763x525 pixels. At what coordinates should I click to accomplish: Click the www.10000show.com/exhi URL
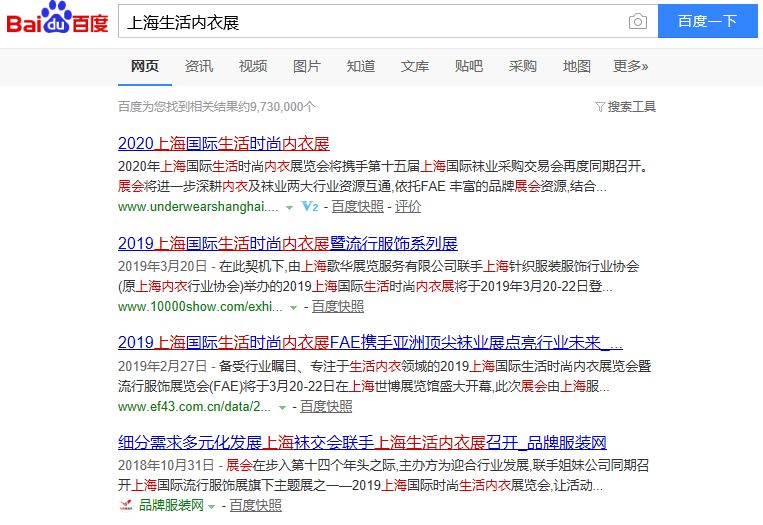[x=200, y=307]
